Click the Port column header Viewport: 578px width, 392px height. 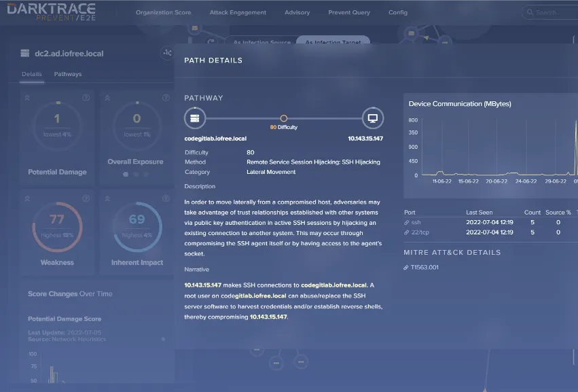click(x=410, y=213)
